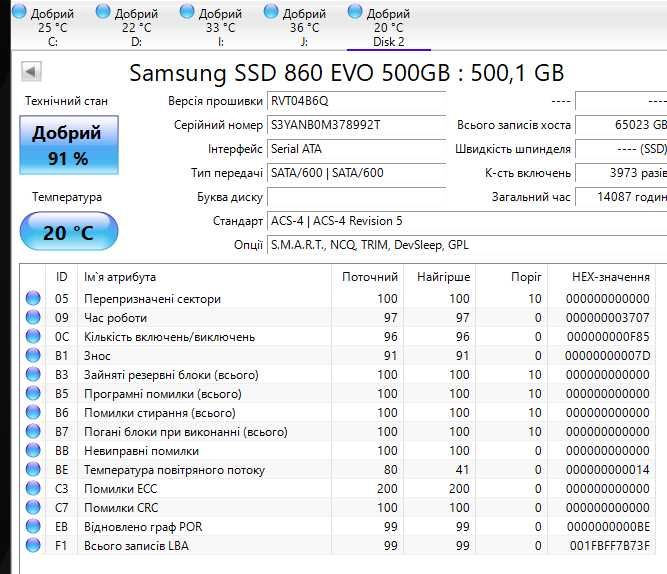Click the transfer mode field SATA/600 | SATA/600
Viewport: 667px width, 574px height.
tap(356, 173)
